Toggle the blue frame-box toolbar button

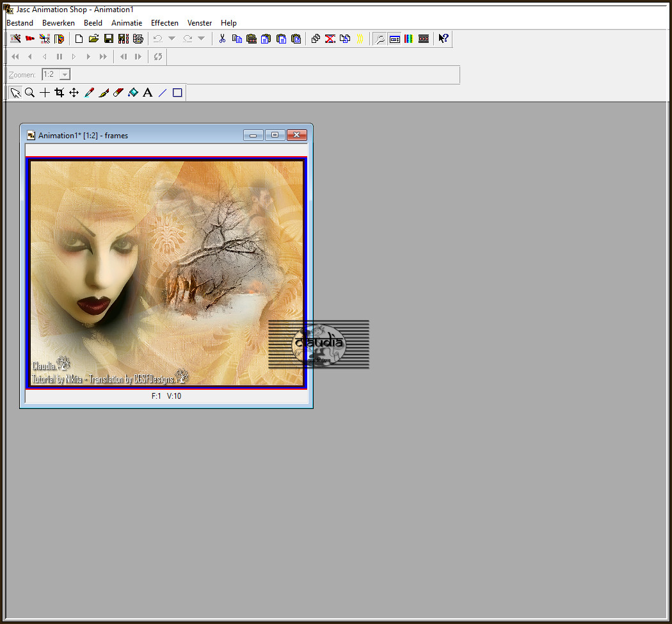tap(395, 39)
